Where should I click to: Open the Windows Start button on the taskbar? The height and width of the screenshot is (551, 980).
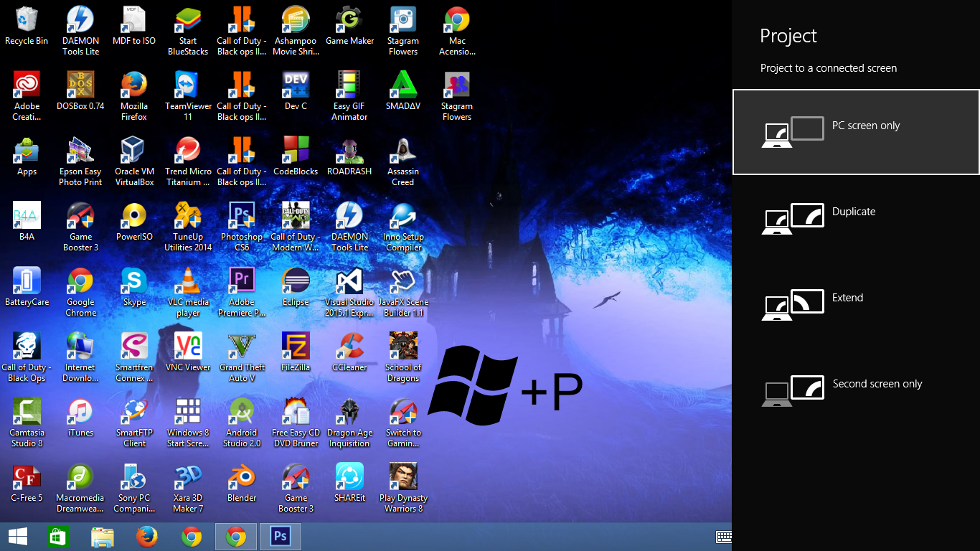click(18, 537)
